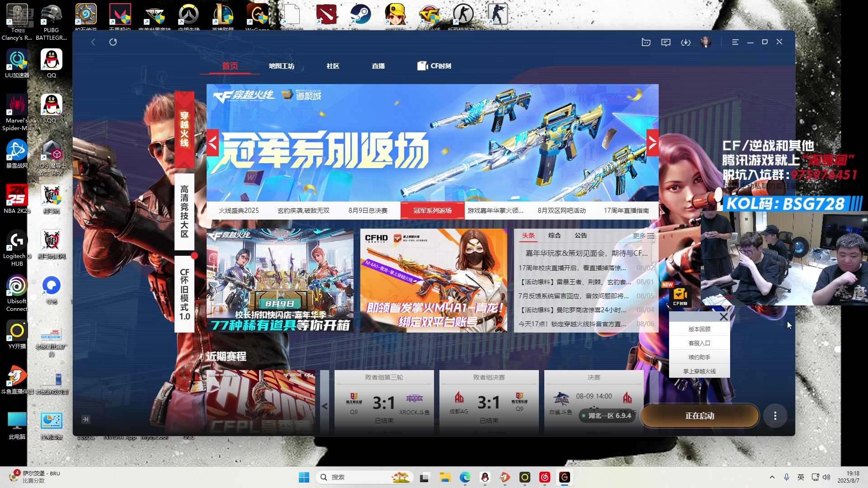Expand news list via 更多
This screenshot has height=488, width=868.
[x=643, y=236]
